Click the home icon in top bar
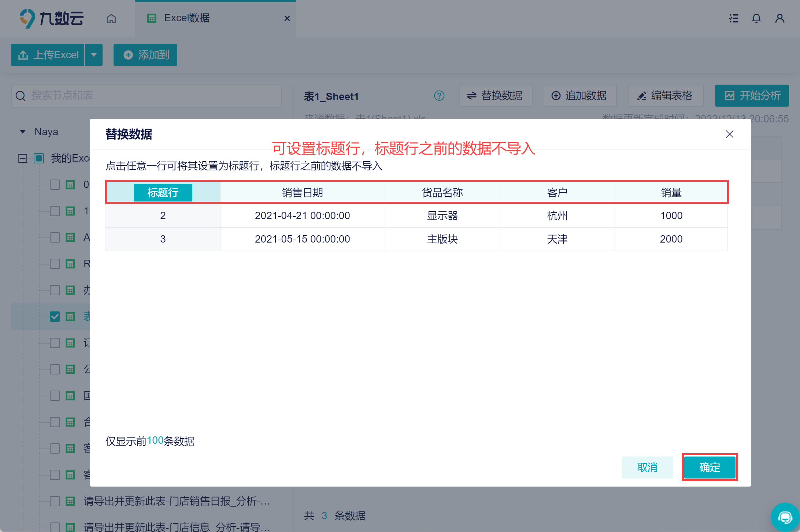Screen dimensions: 800x532 tap(111, 18)
